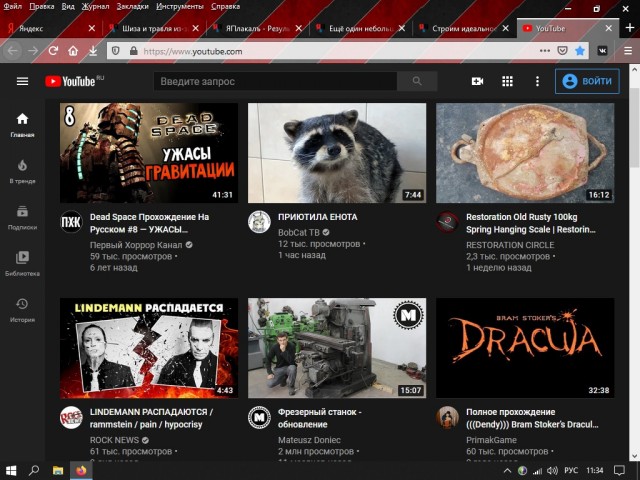The width and height of the screenshot is (640, 480).
Task: Open Windows taskbar search
Action: [x=34, y=471]
